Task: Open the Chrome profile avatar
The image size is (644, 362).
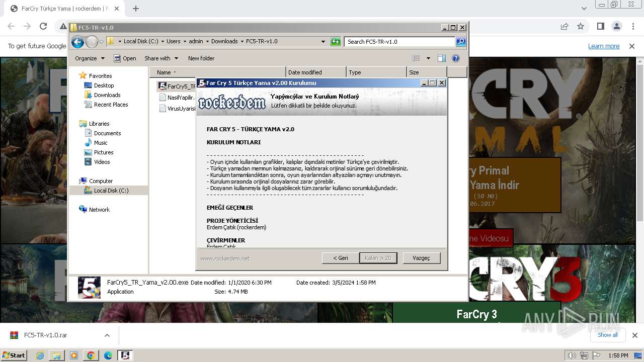Action: 616,26
